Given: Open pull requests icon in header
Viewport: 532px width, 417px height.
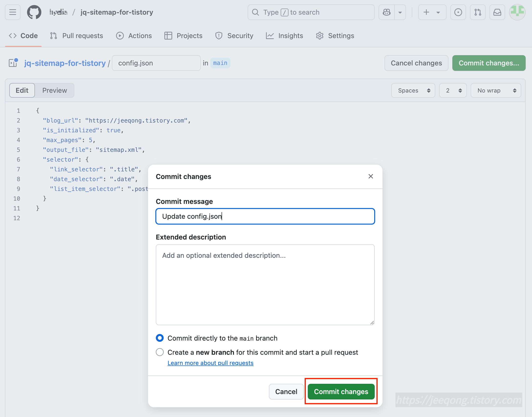Looking at the screenshot, I should pos(478,12).
